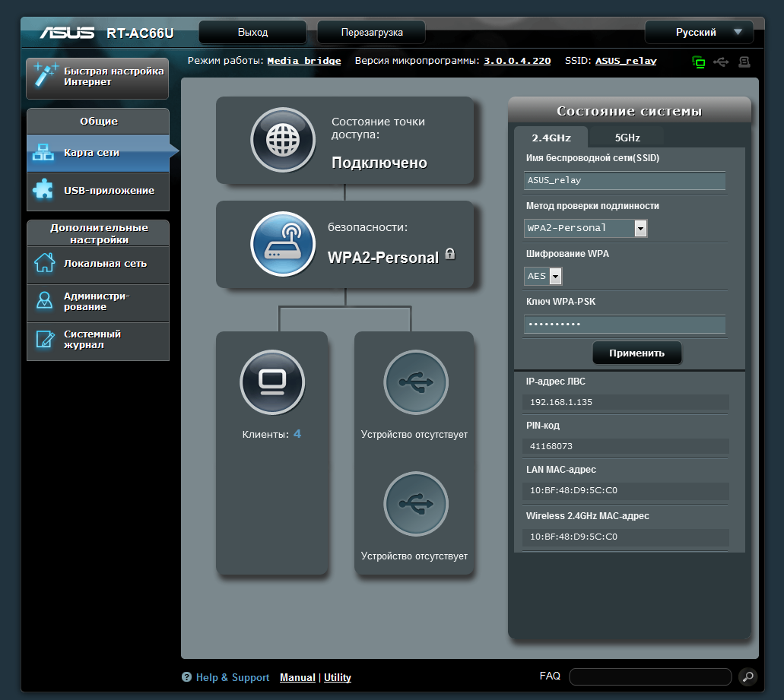
Task: Click the upper USB device icon
Action: tap(416, 382)
